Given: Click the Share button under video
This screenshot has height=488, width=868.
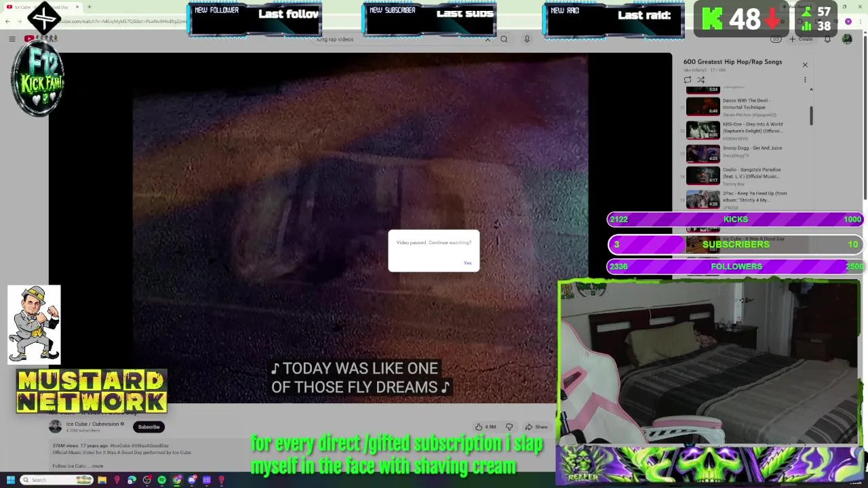Looking at the screenshot, I should [536, 427].
